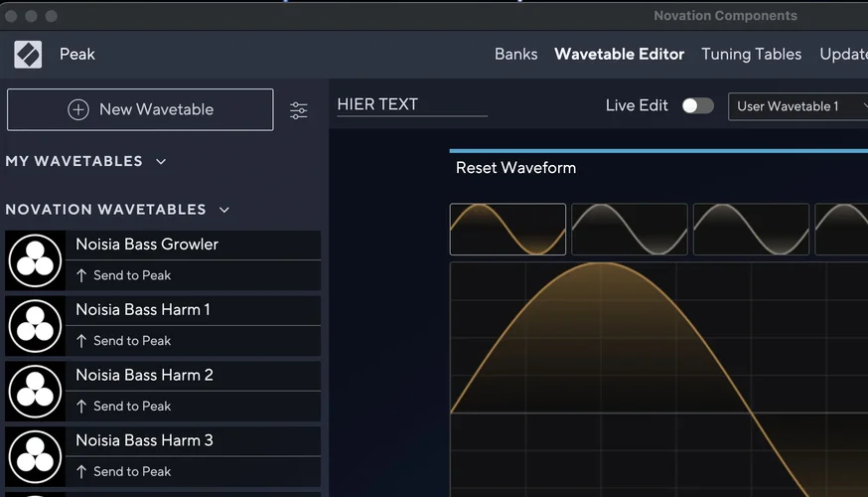Viewport: 868px width, 497px height.
Task: Click the upload arrow under Noisia Bass Harm 3
Action: coord(81,471)
